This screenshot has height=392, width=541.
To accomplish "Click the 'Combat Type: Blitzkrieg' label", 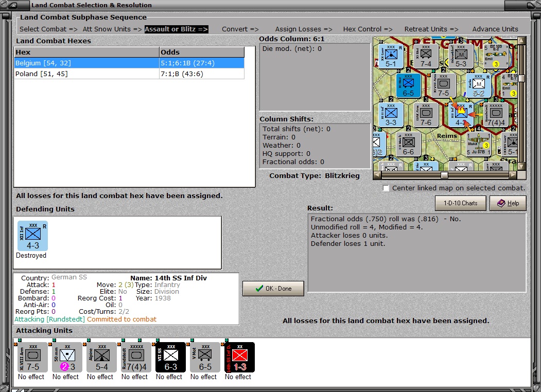I will pyautogui.click(x=315, y=175).
